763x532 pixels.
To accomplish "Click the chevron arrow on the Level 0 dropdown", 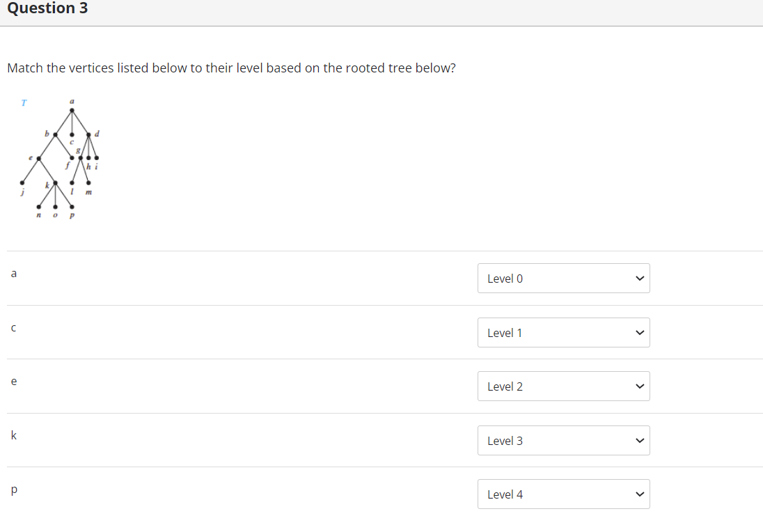I will pos(640,279).
